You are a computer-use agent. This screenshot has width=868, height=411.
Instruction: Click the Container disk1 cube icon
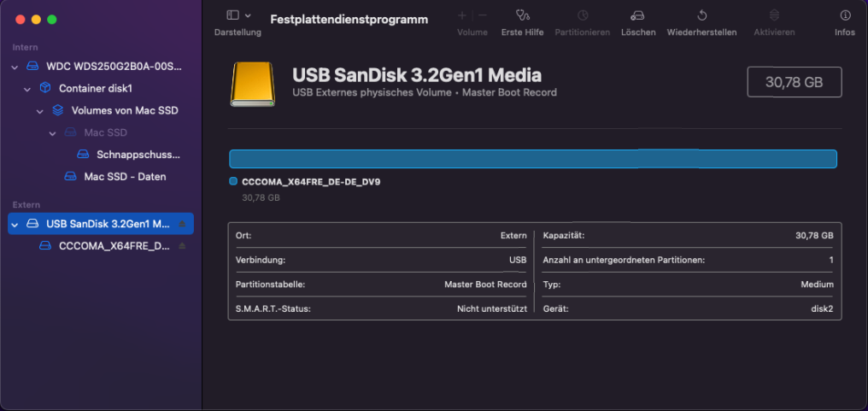pyautogui.click(x=45, y=89)
